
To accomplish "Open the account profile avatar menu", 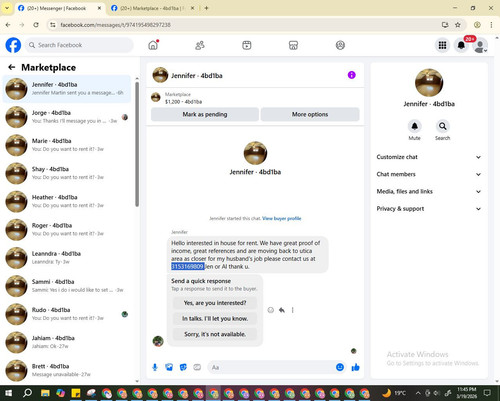I will point(480,45).
